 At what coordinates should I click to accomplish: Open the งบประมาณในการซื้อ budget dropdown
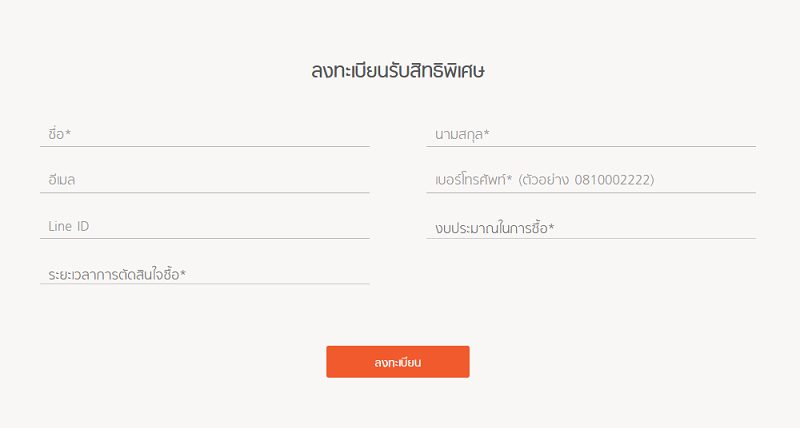click(590, 228)
